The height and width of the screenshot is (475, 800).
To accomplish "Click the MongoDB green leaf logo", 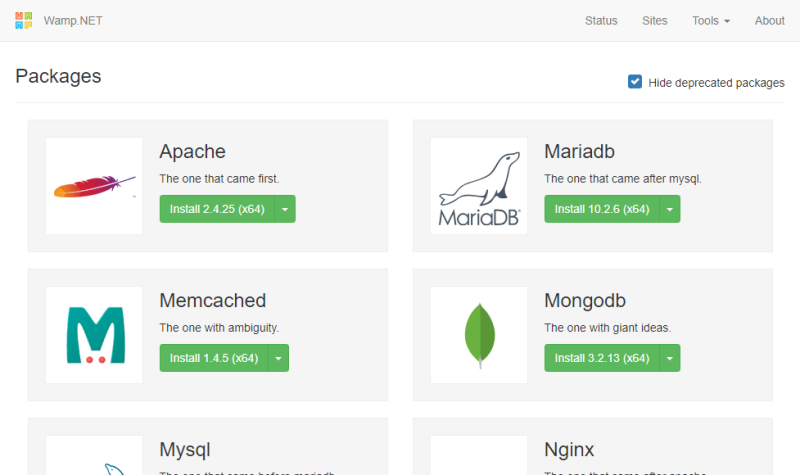I will tap(479, 335).
